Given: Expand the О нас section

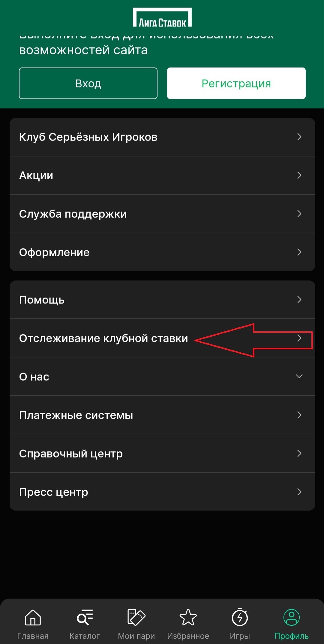Looking at the screenshot, I should pos(162,376).
